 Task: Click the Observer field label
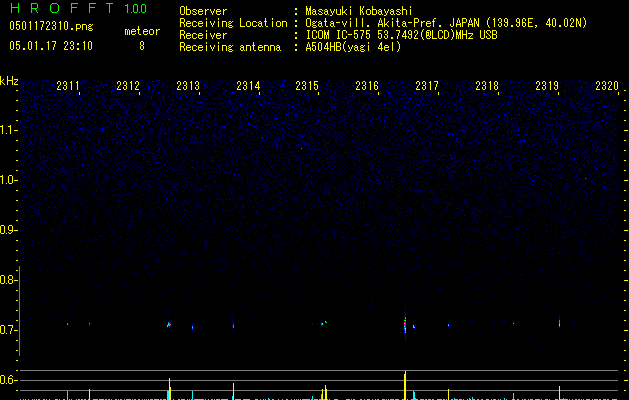tap(203, 11)
